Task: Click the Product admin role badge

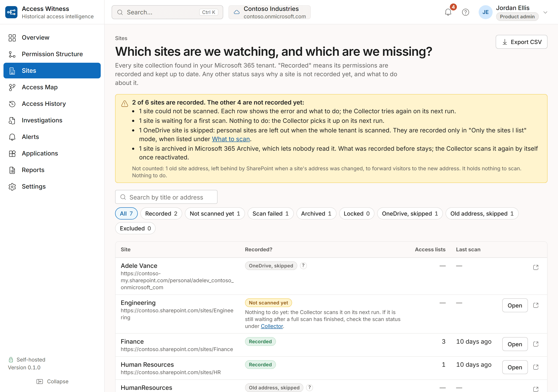Action: coord(517,17)
